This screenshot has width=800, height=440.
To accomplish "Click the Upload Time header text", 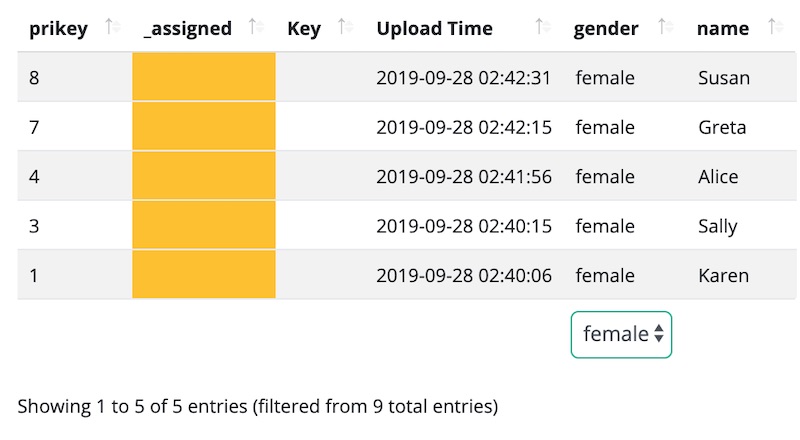I will [434, 29].
